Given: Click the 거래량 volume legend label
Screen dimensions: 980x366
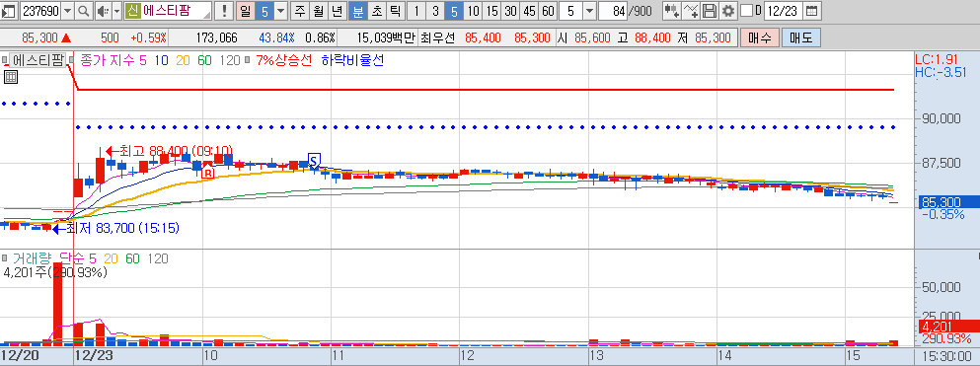Looking at the screenshot, I should [32, 257].
